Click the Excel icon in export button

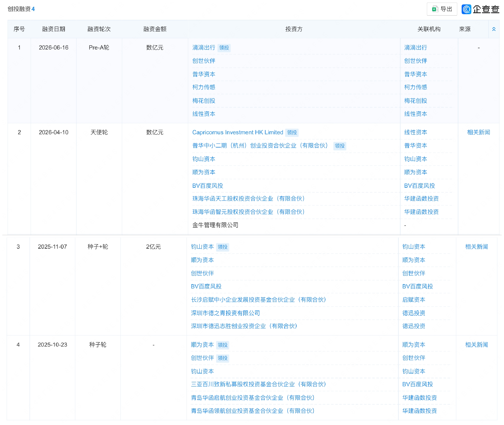[x=435, y=9]
